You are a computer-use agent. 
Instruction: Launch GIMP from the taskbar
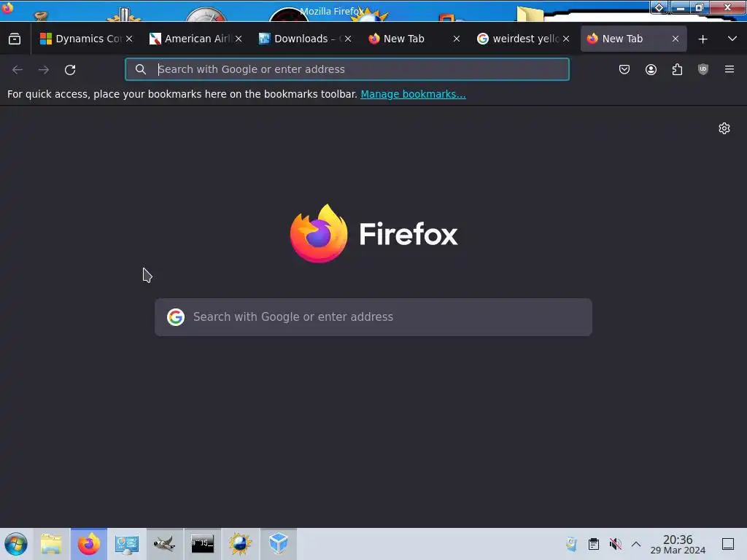pos(164,544)
